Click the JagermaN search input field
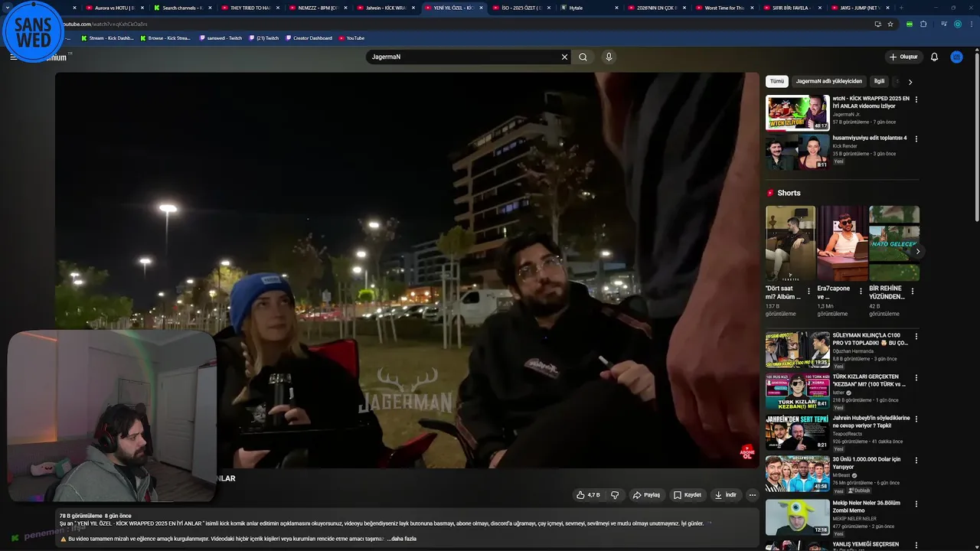 [x=463, y=57]
